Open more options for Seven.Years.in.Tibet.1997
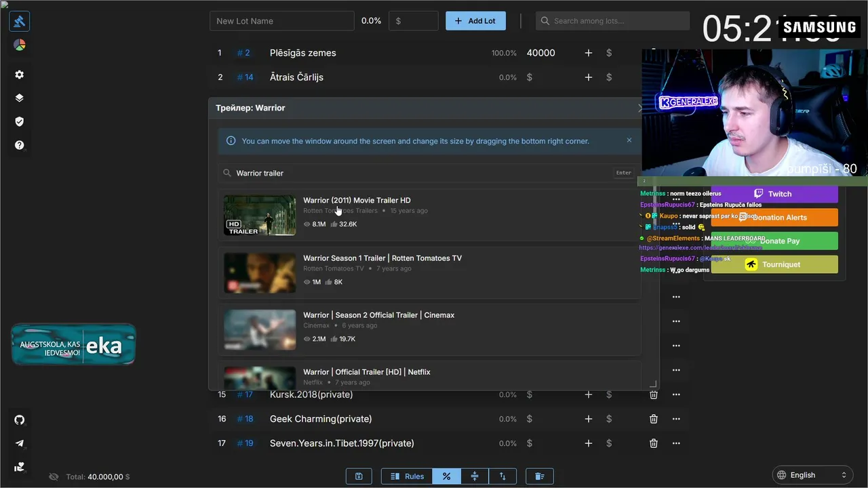868x488 pixels. coord(676,443)
